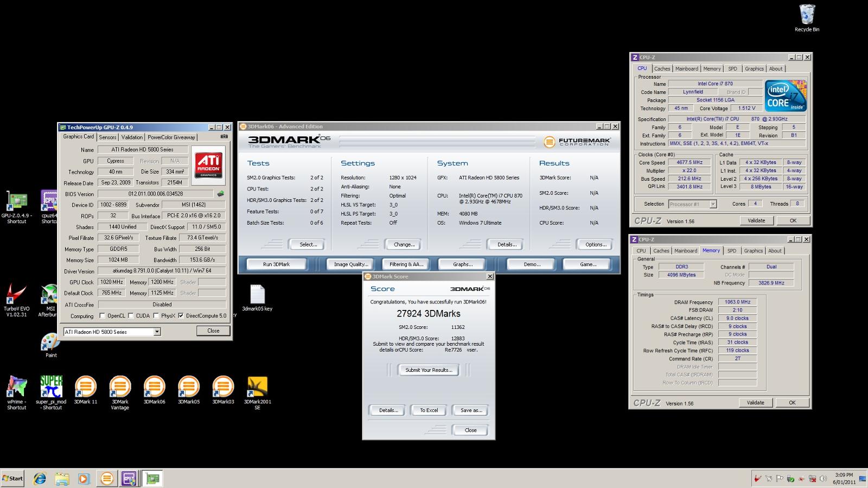Open wPrime Shortcut desktop icon
Image resolution: width=868 pixels, height=488 pixels.
pos(16,392)
